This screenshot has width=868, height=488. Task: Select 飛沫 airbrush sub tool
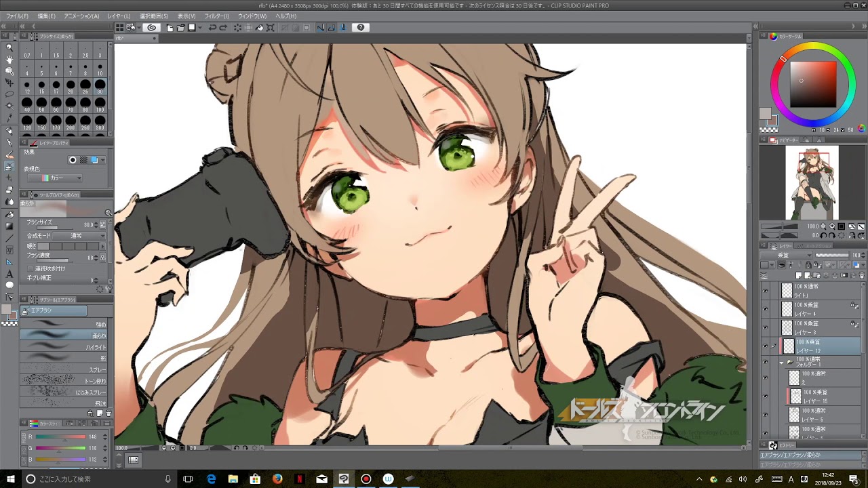coord(64,403)
